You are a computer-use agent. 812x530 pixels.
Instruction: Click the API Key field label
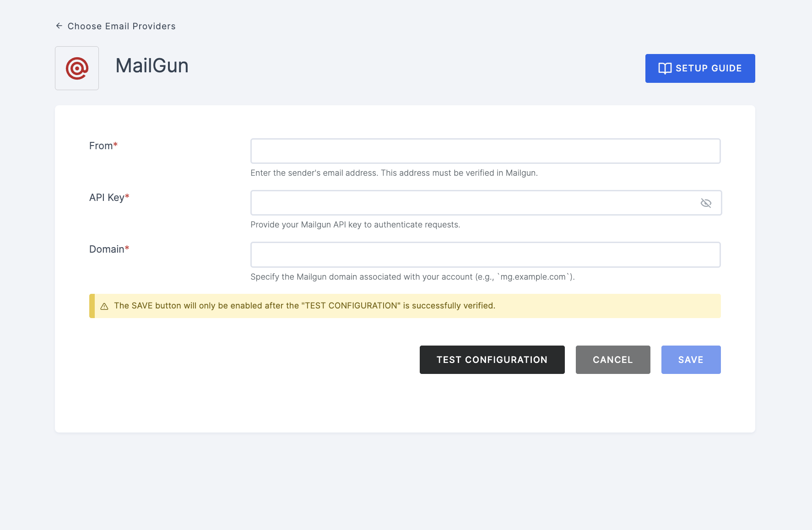coord(109,197)
